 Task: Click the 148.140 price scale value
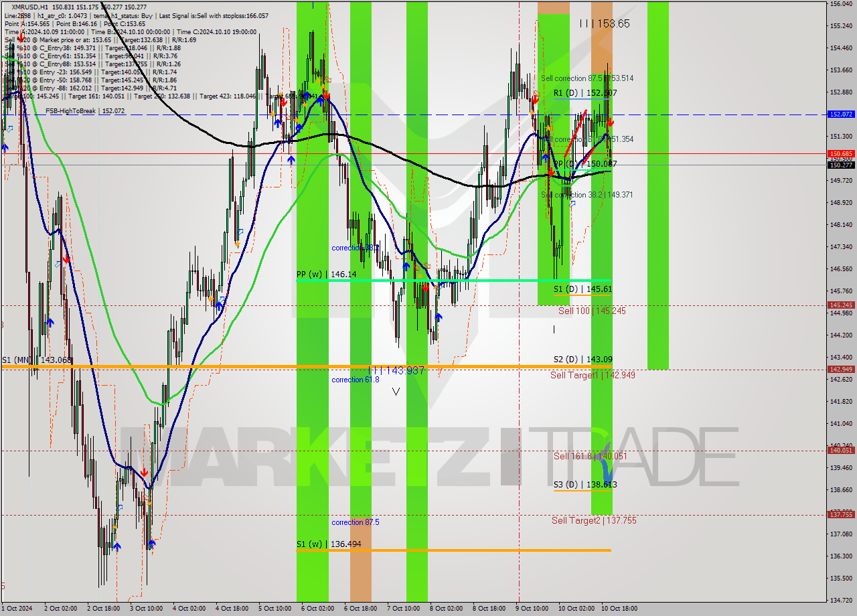pos(841,225)
